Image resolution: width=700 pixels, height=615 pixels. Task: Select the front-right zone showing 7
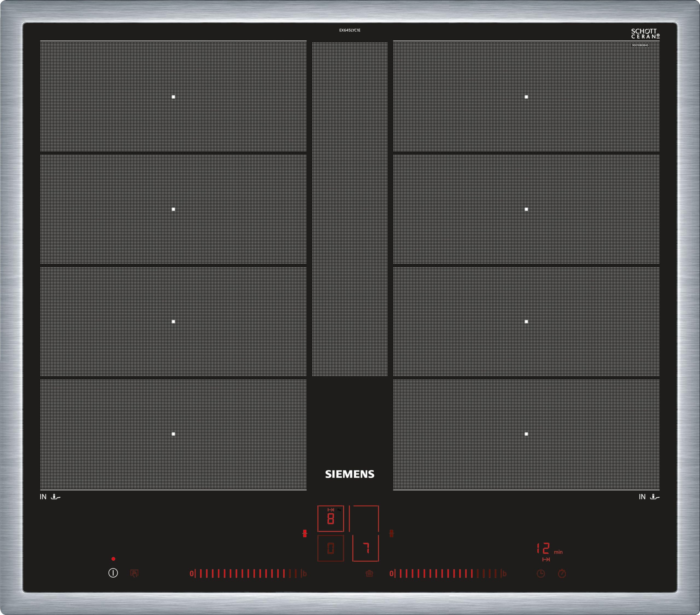[365, 548]
